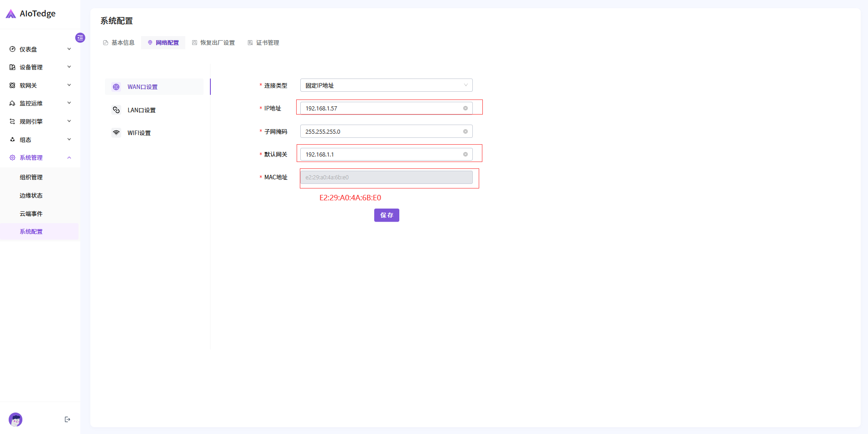Viewport: 868px width, 434px height.
Task: Clear the 子网掩码 field using its icon
Action: 465,131
